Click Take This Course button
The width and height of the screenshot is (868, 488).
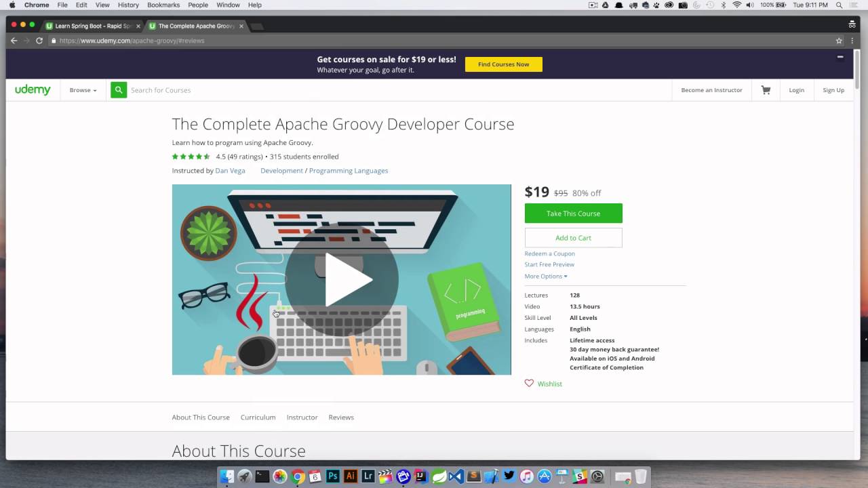point(573,213)
